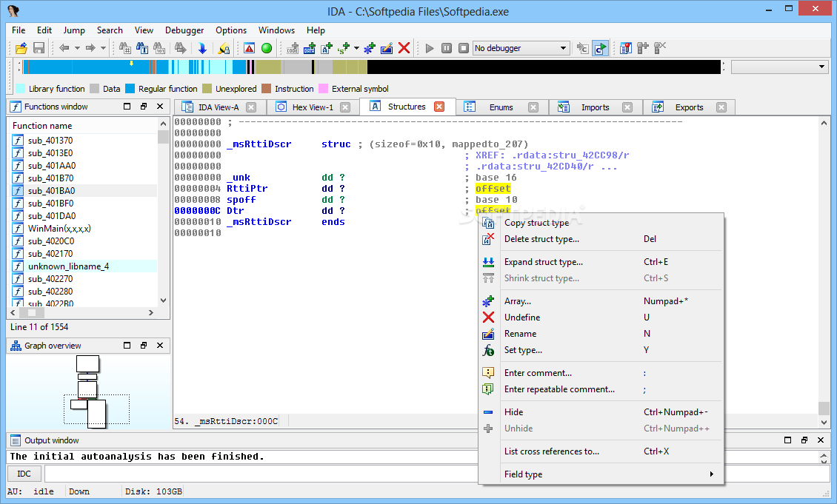Click the IDC button
The height and width of the screenshot is (504, 837).
point(24,474)
